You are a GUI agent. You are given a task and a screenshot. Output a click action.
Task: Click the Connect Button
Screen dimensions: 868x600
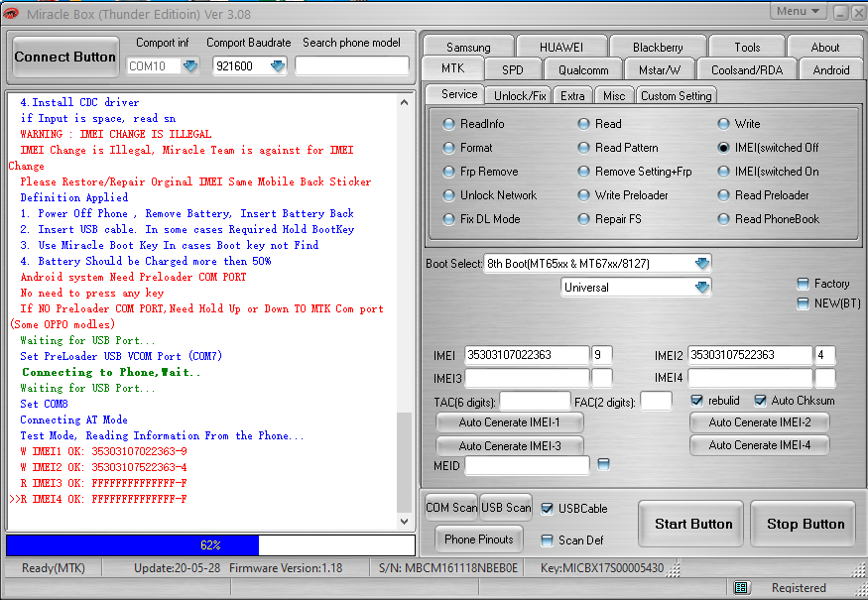coord(64,57)
